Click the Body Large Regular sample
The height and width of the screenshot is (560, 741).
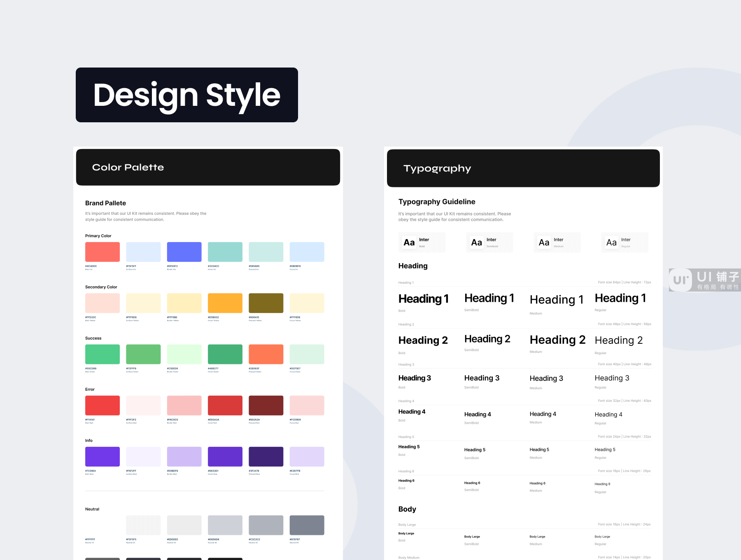coord(602,537)
